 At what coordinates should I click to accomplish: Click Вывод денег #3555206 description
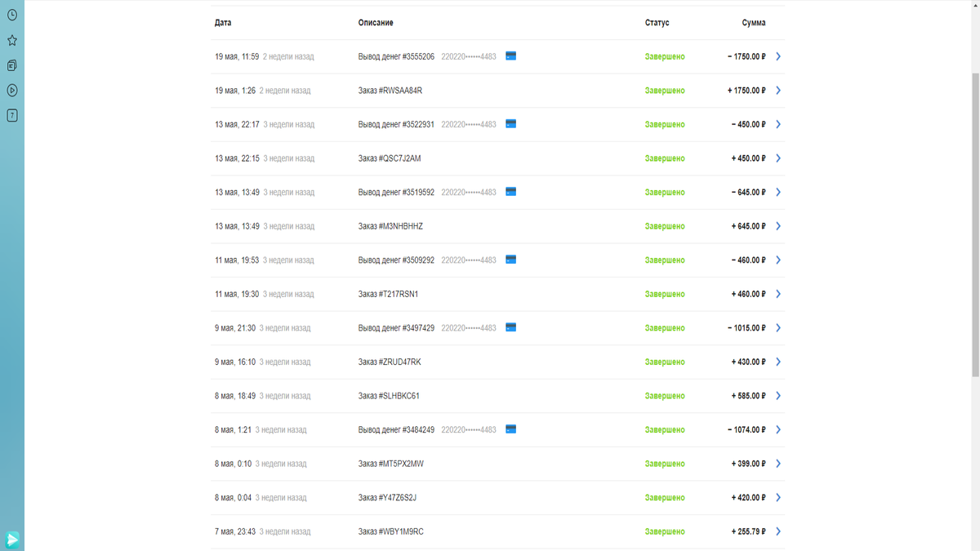coord(396,56)
